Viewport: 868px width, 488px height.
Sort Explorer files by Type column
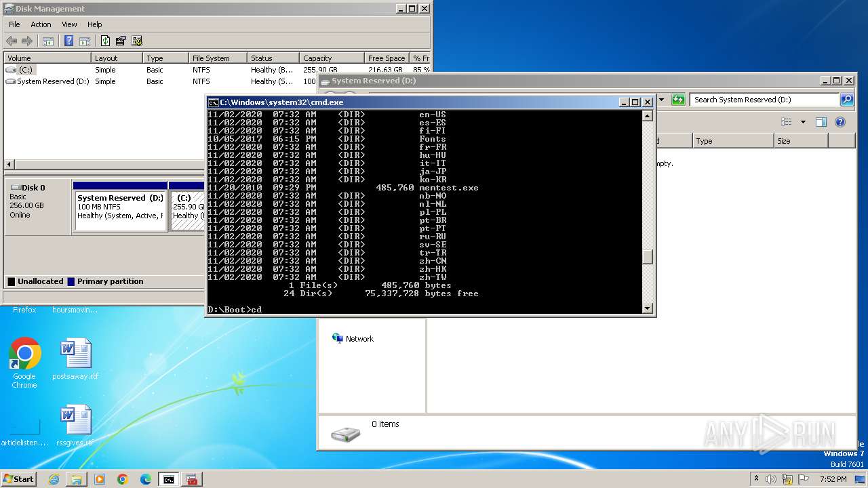point(733,141)
